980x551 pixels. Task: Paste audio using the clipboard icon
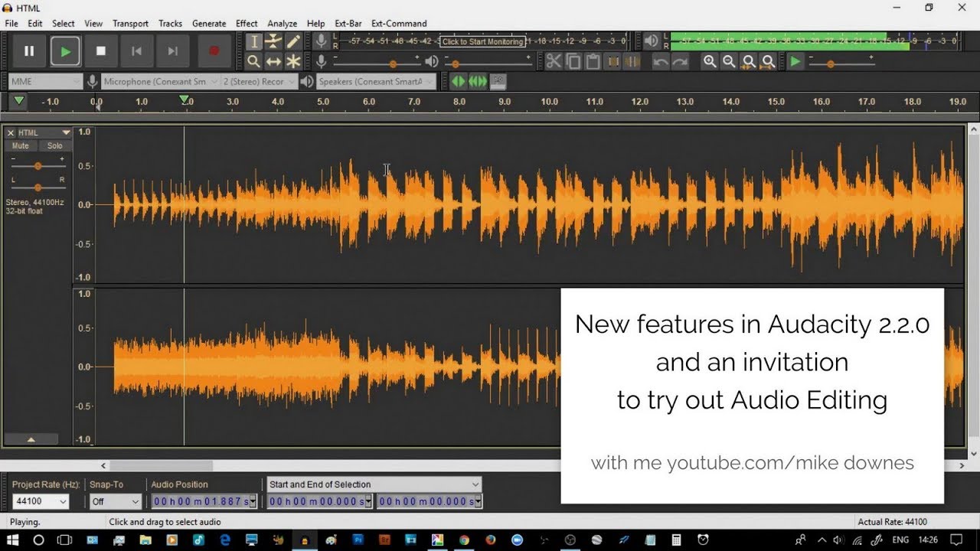coord(593,62)
